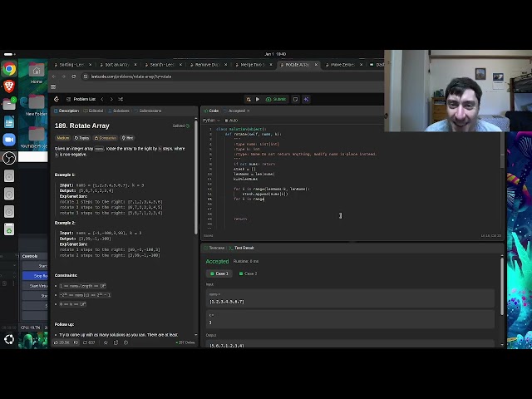Click the test result panel scrollbar
The image size is (532, 399).
(502, 287)
